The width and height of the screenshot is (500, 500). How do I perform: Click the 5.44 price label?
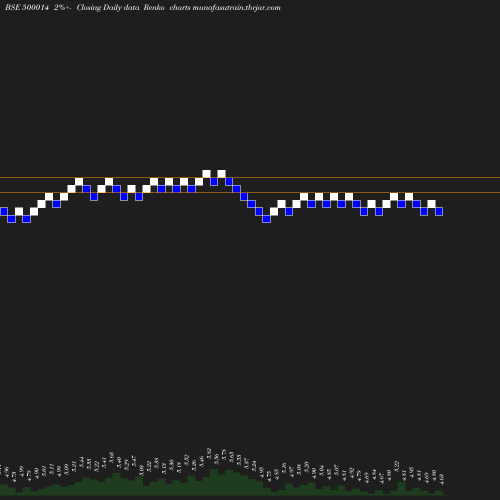pos(81,463)
